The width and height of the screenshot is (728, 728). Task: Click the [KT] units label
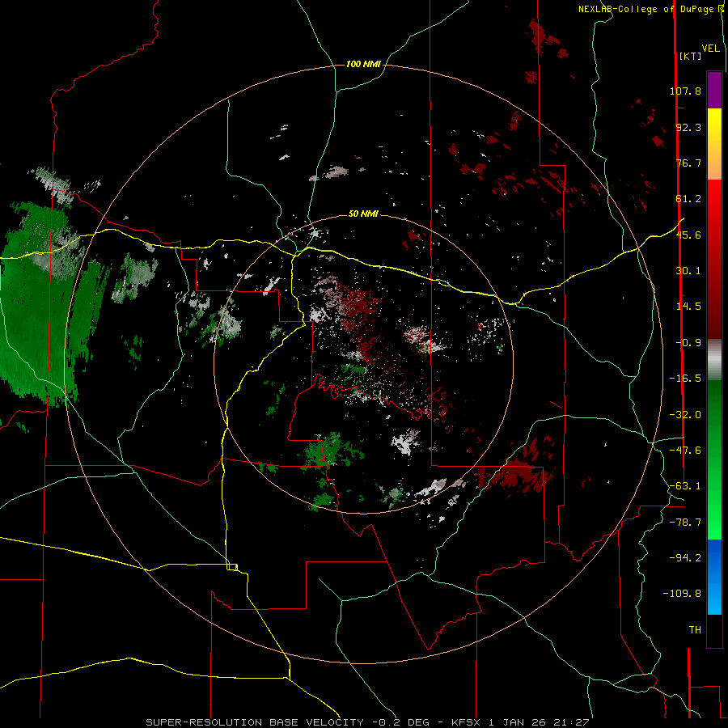(x=691, y=56)
